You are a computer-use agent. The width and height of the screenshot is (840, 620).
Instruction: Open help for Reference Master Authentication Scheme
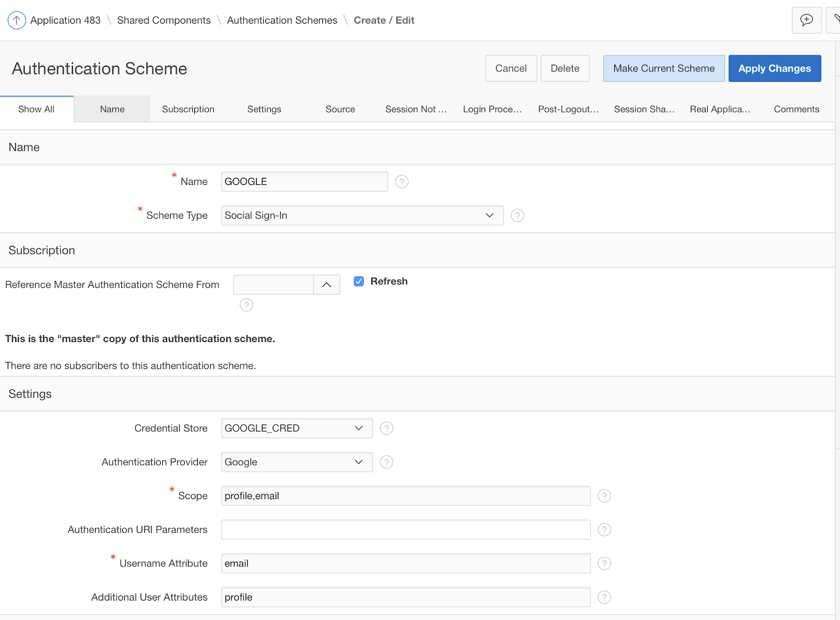pos(246,305)
